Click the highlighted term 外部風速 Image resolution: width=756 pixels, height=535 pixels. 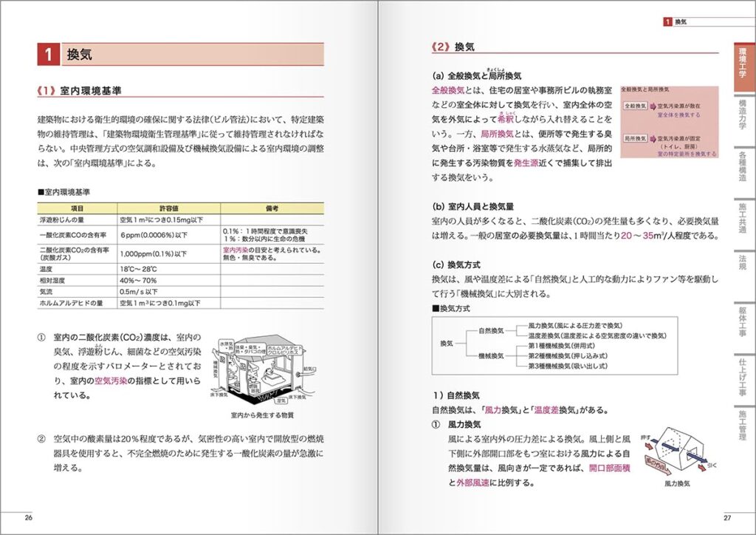[472, 483]
